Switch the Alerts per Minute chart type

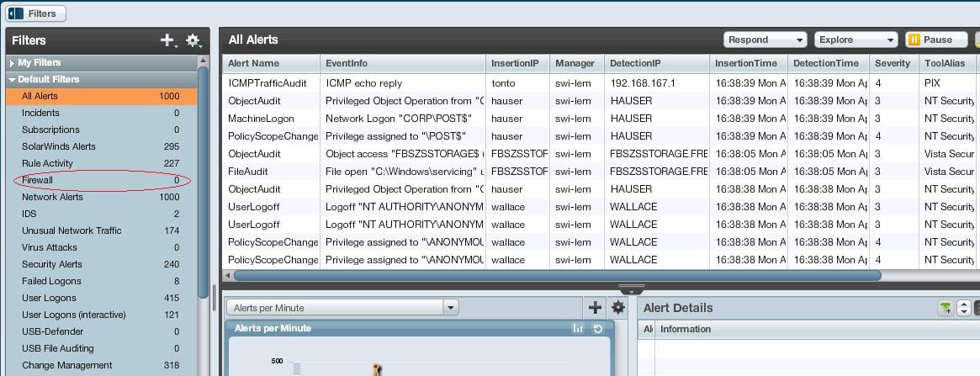pyautogui.click(x=578, y=329)
